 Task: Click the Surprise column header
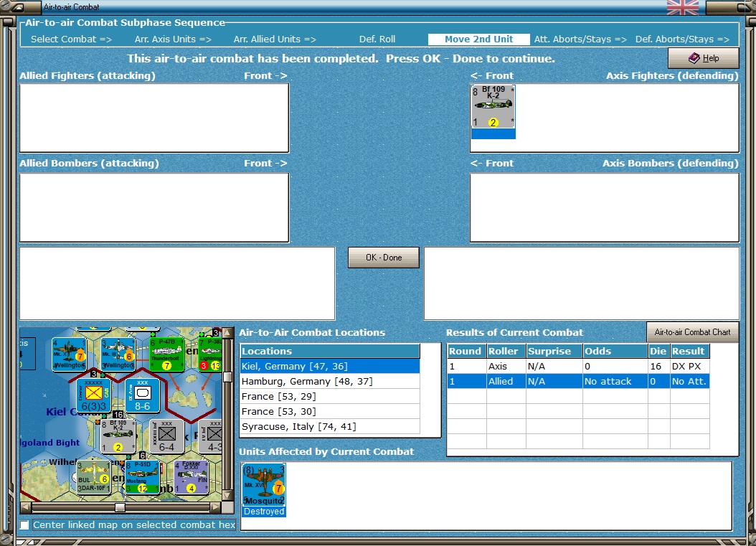point(554,351)
